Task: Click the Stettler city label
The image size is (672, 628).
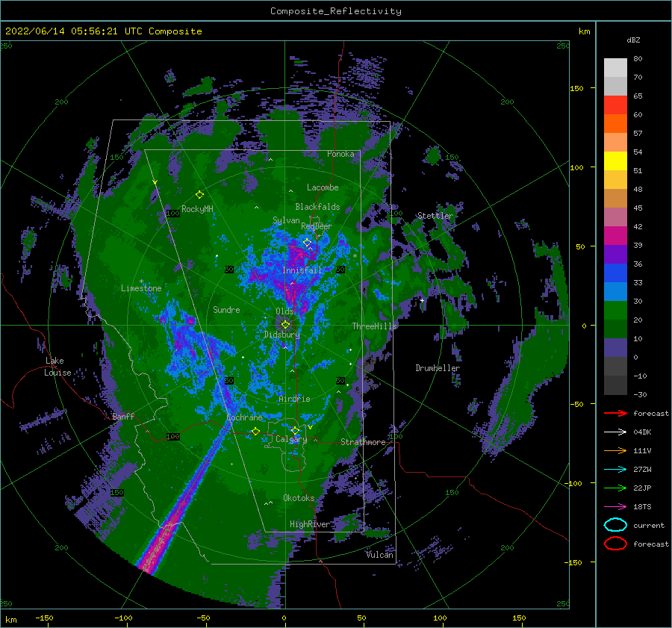Action: [x=435, y=216]
